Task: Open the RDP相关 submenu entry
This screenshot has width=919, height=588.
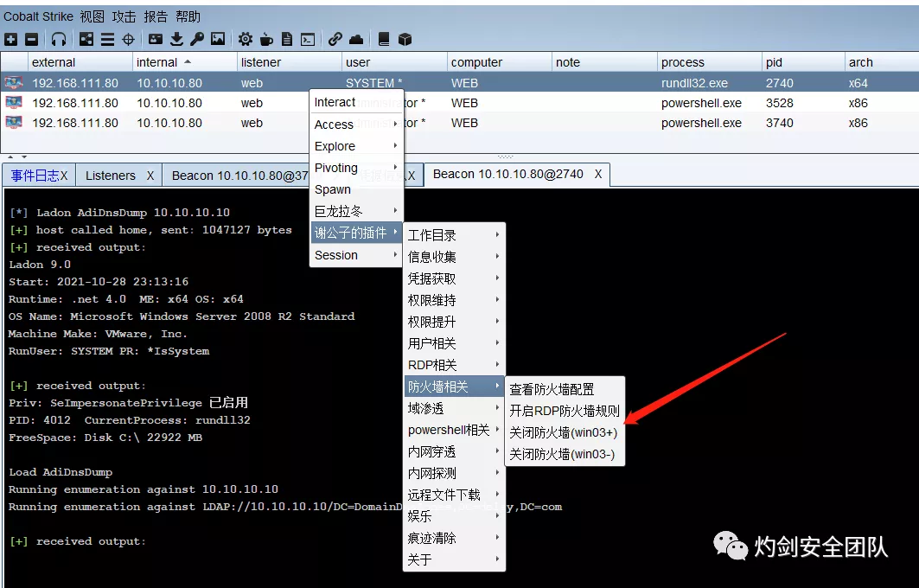Action: point(454,365)
